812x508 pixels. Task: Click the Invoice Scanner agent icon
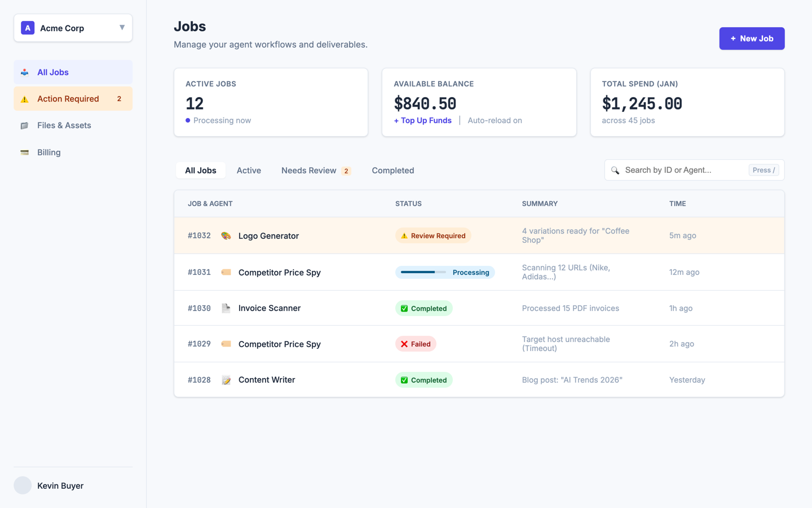pyautogui.click(x=226, y=308)
